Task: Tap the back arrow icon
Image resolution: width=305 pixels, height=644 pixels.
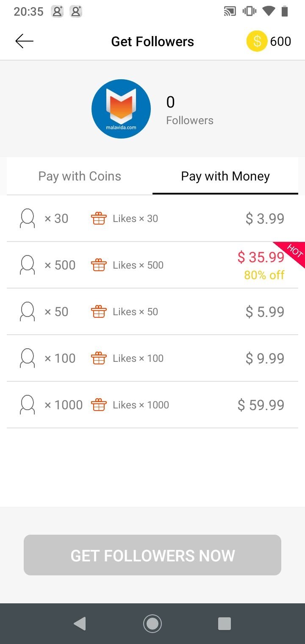Action: click(x=24, y=41)
